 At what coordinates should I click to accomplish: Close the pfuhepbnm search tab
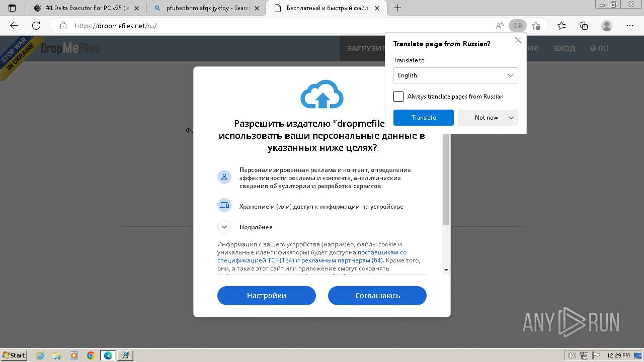coord(257,8)
